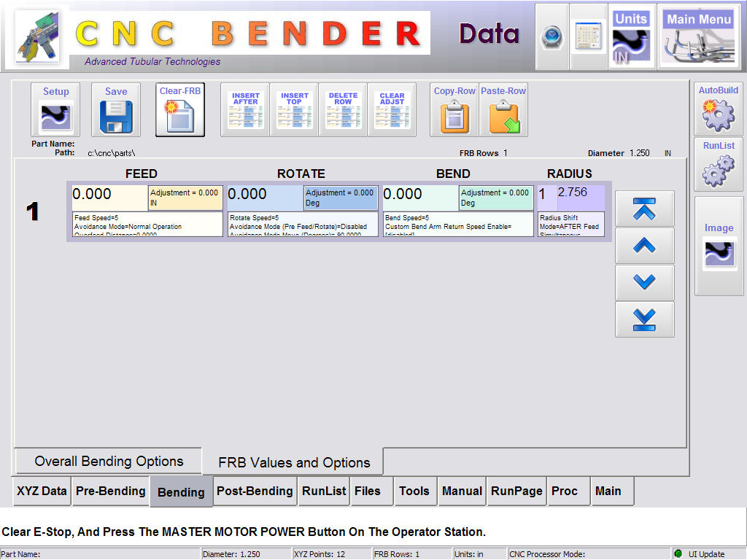Open AutoBuild gear icon
747x560 pixels.
(x=719, y=109)
